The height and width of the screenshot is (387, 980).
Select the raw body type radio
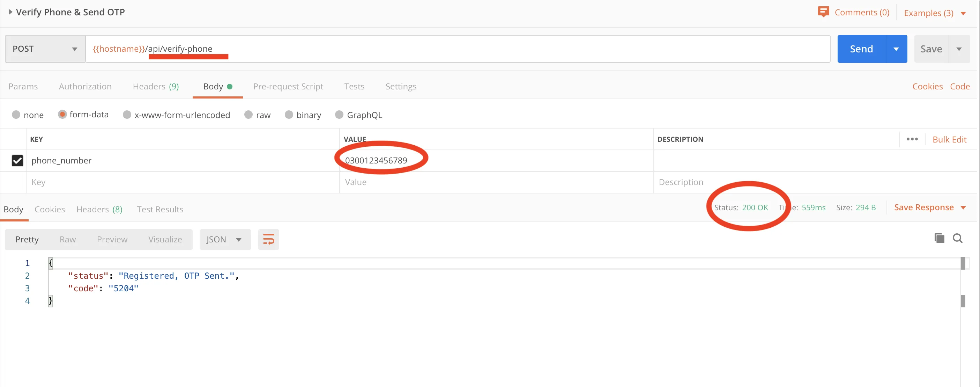tap(248, 115)
